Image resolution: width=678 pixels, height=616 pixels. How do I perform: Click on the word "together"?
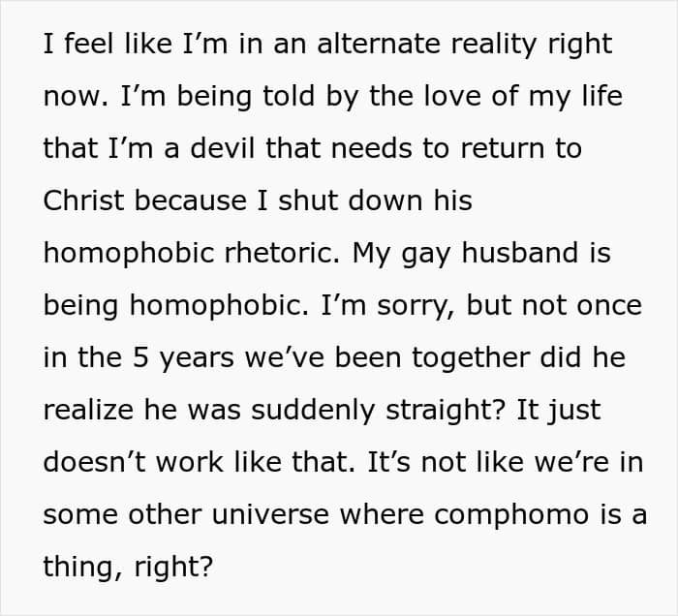(x=471, y=359)
